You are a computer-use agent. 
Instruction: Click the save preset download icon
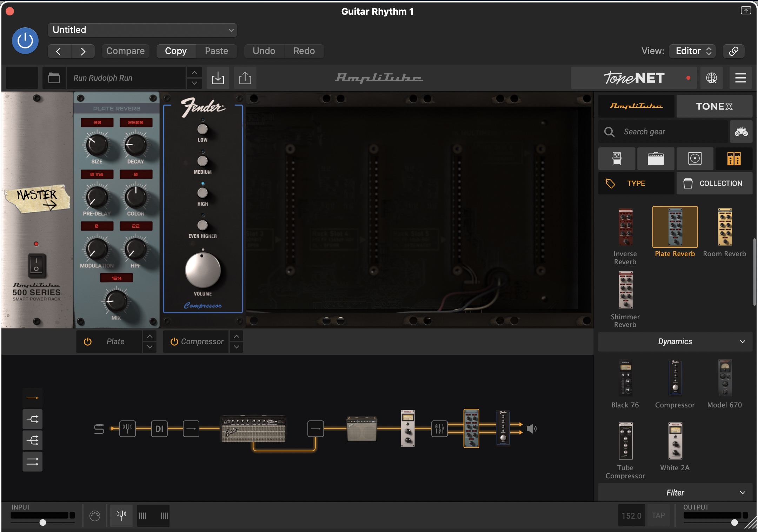(x=218, y=78)
